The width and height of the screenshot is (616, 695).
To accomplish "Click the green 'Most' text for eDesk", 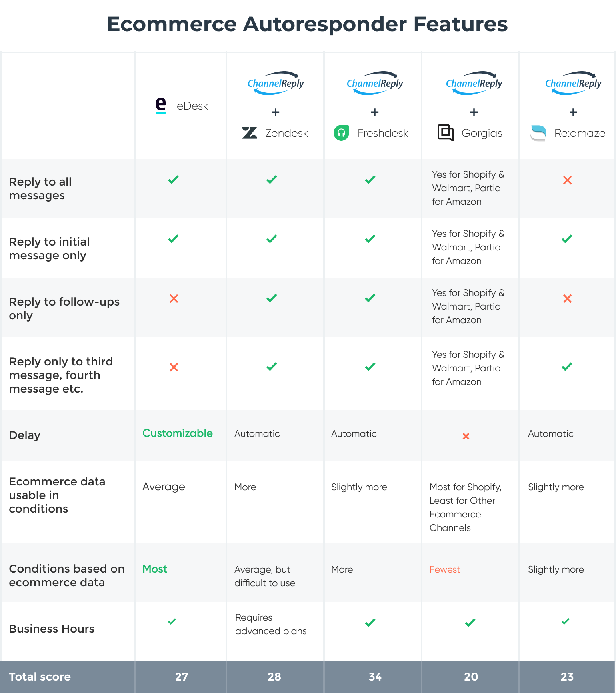I will (x=155, y=569).
